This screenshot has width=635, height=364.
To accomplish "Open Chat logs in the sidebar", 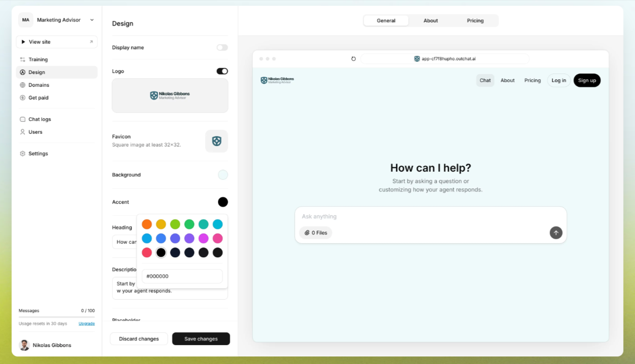I will [57, 119].
